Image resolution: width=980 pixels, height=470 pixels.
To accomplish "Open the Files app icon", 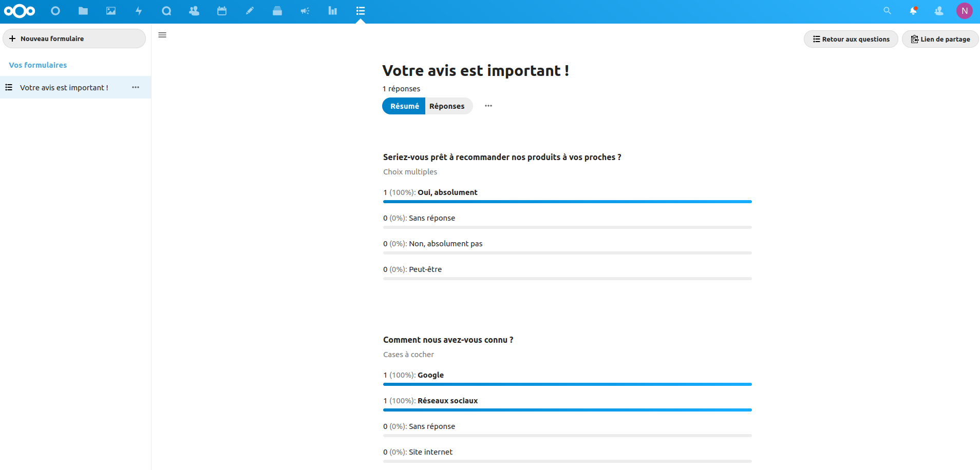I will [83, 11].
